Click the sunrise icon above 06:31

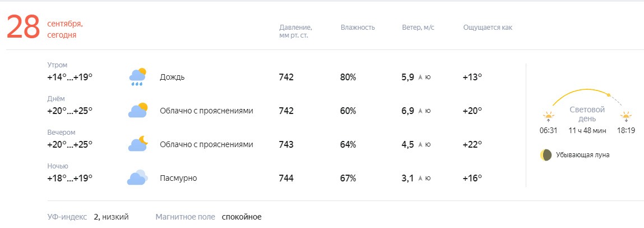pos(548,116)
